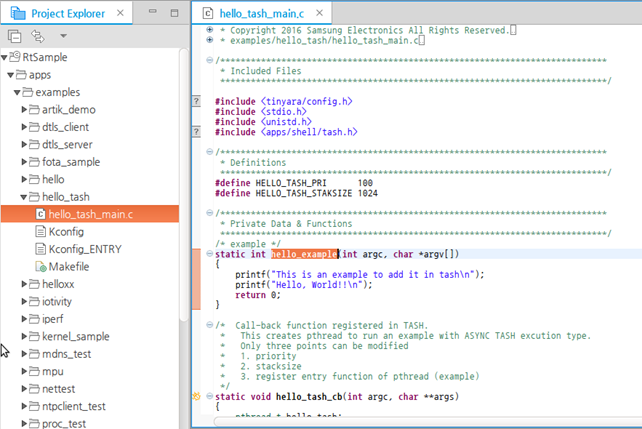Collapse the Included Files comment fold
This screenshot has width=642, height=429.
tap(208, 61)
